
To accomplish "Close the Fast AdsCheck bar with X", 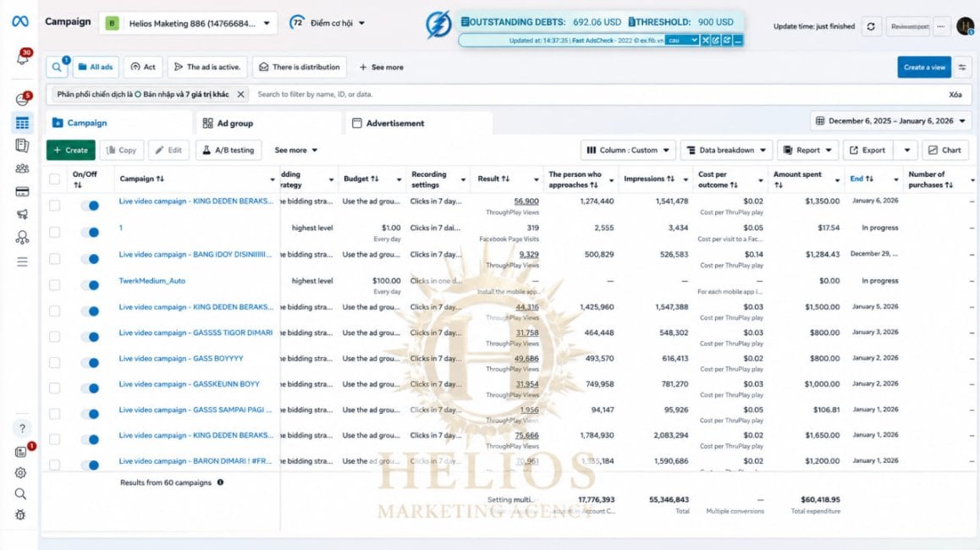I will click(x=706, y=40).
